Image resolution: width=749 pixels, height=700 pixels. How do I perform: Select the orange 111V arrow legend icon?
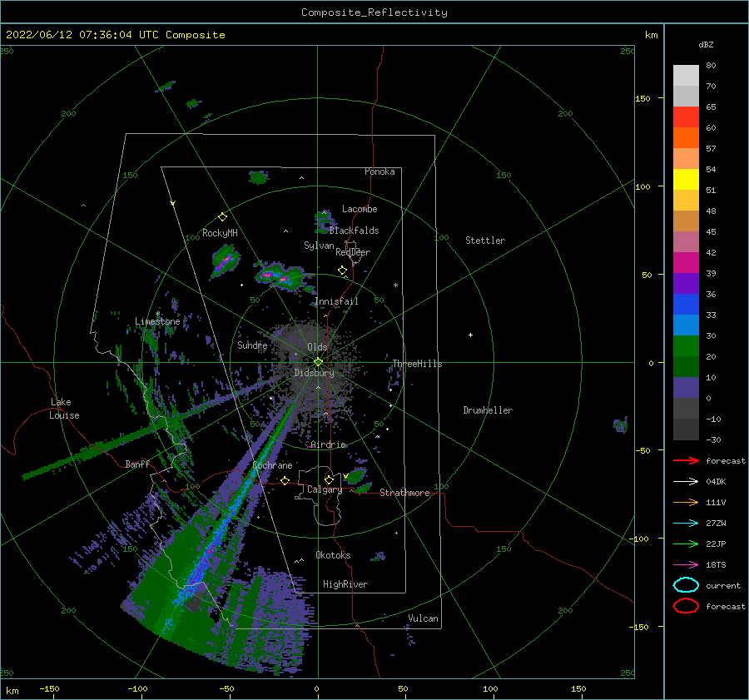(x=686, y=502)
